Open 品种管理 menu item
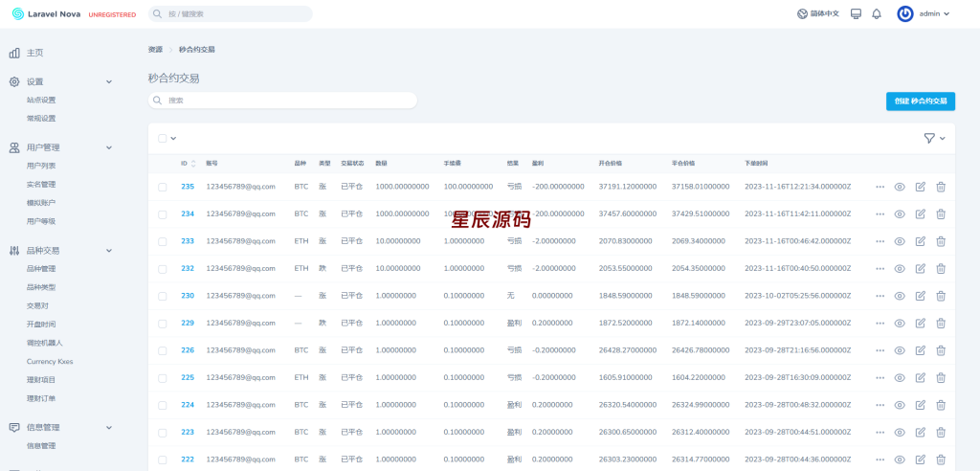The image size is (980, 471). (41, 269)
